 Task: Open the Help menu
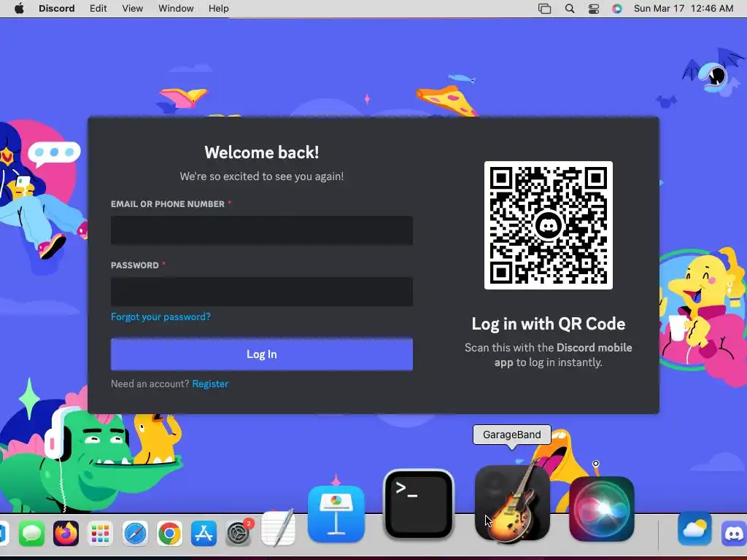(x=219, y=9)
